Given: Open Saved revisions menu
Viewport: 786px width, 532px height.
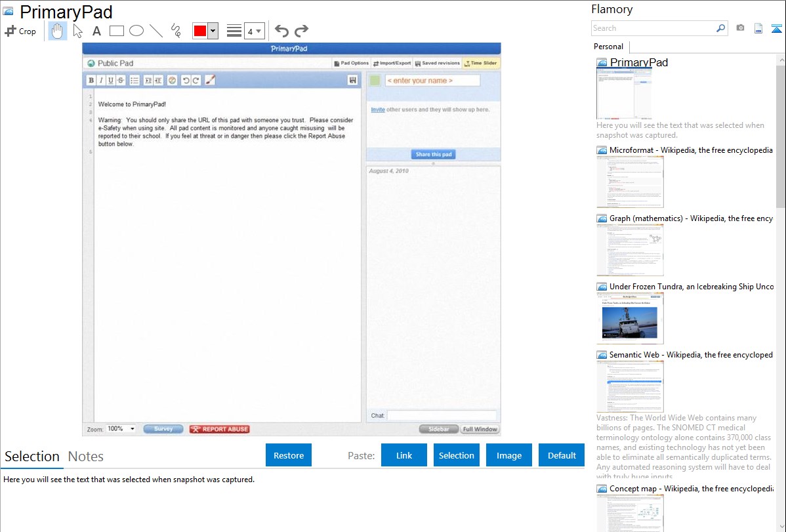Looking at the screenshot, I should 437,63.
